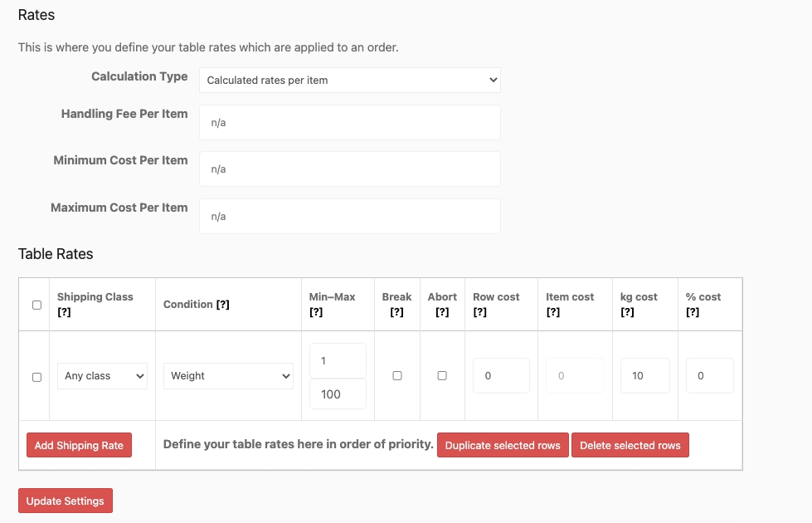Open the % cost help tooltip

693,312
